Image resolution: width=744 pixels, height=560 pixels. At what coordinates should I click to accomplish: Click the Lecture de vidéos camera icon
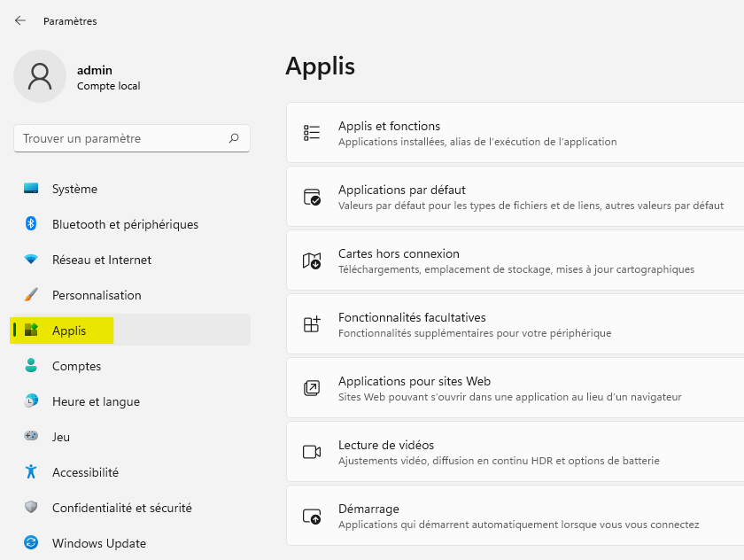click(312, 452)
